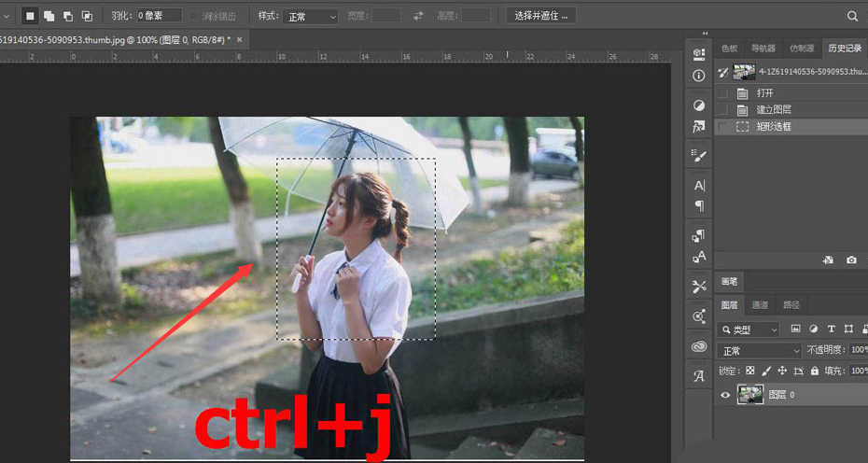The image size is (868, 463).
Task: Open the Adjustments panel icon
Action: (x=699, y=105)
